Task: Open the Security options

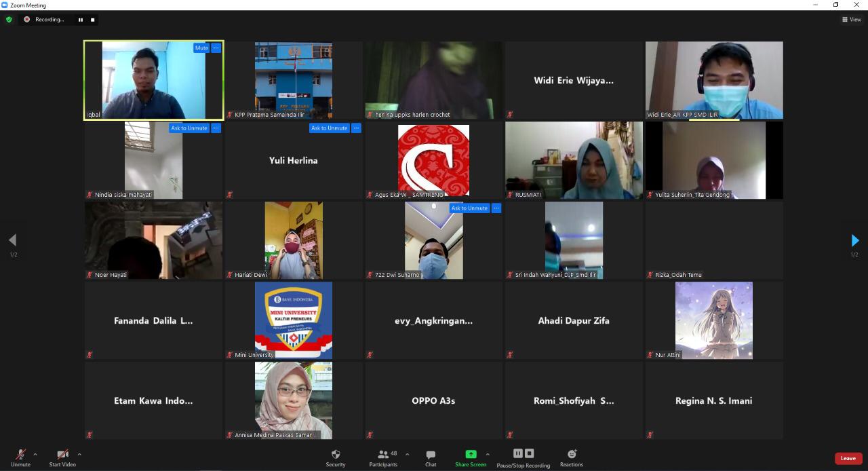Action: (x=335, y=457)
